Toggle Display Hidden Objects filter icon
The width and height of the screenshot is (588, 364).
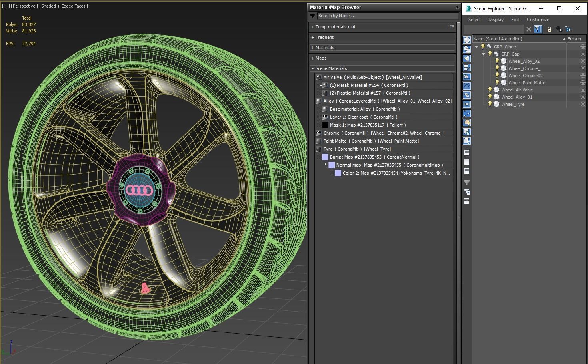point(467,141)
